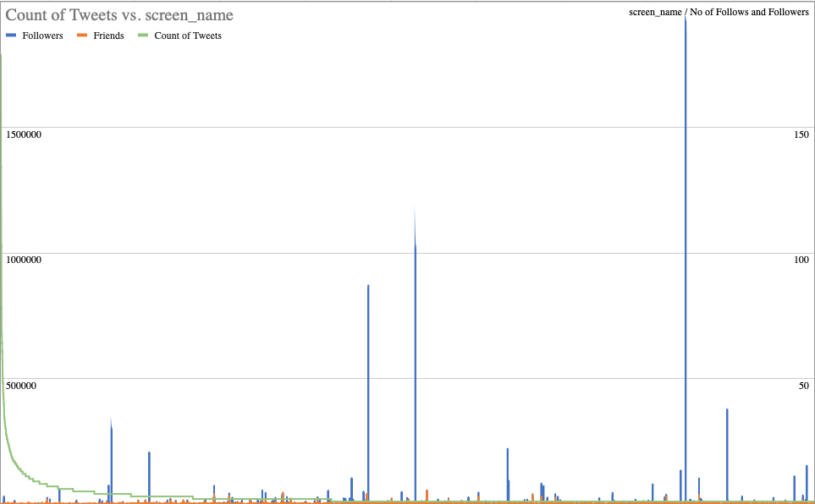The width and height of the screenshot is (815, 504).
Task: Click the 50 right axis label
Action: [804, 386]
